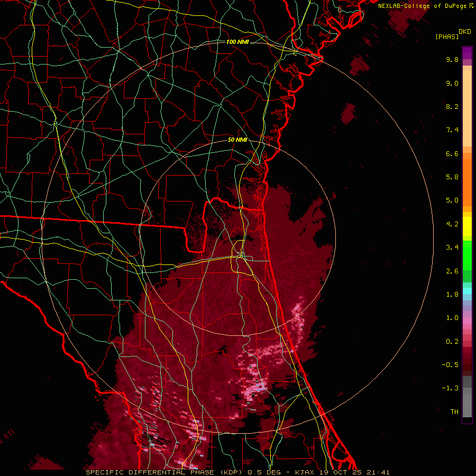Click the 2.6 value on the color scale
Viewport: 476px width, 476px height.
(452, 271)
